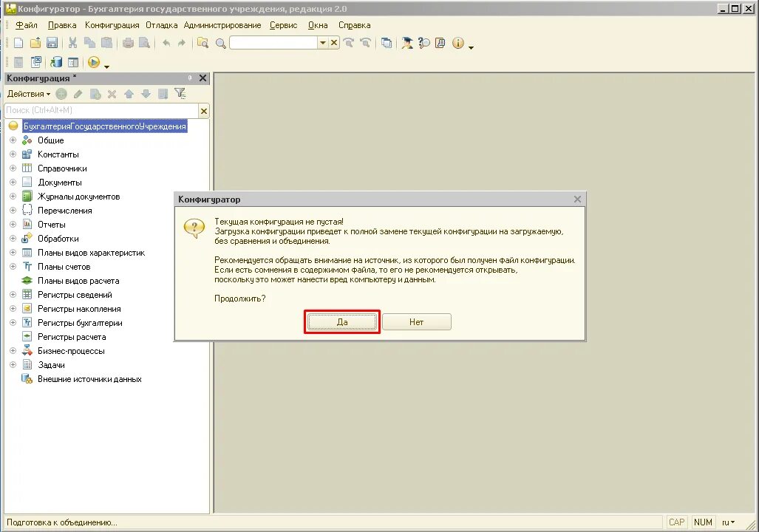Viewport: 759px width, 532px height.
Task: Open the Правка menu
Action: (62, 25)
